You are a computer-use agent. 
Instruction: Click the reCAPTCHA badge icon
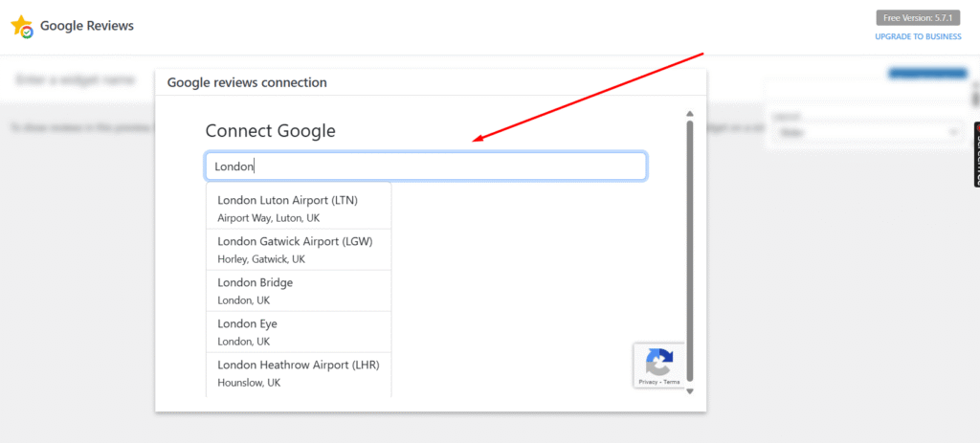pos(659,361)
